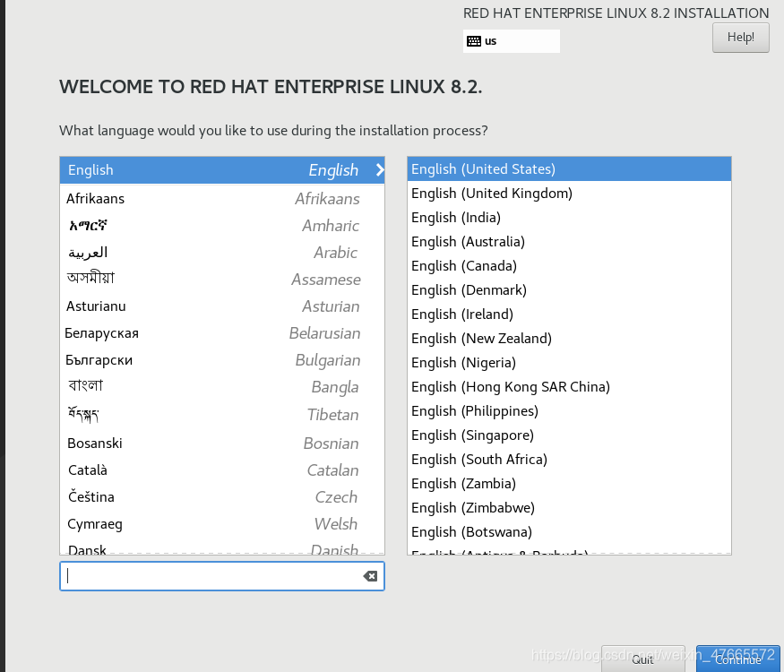784x672 pixels.
Task: Choose English (United States) locale
Action: [569, 169]
